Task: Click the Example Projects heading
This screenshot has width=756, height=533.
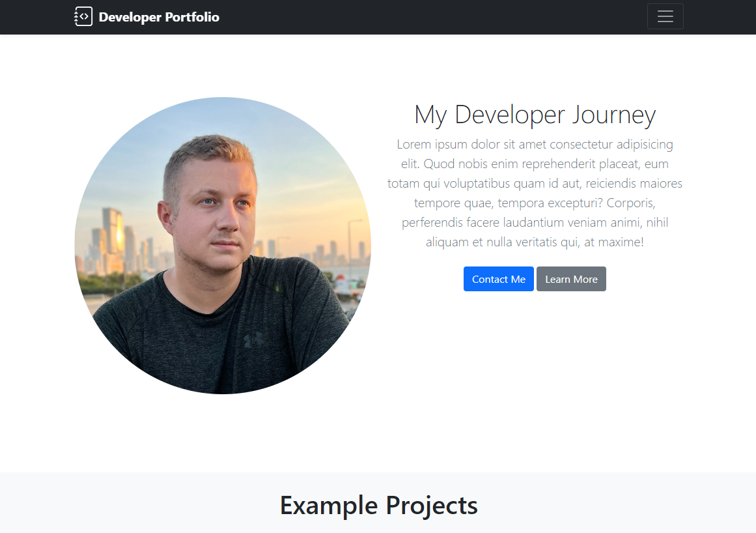Action: [378, 505]
